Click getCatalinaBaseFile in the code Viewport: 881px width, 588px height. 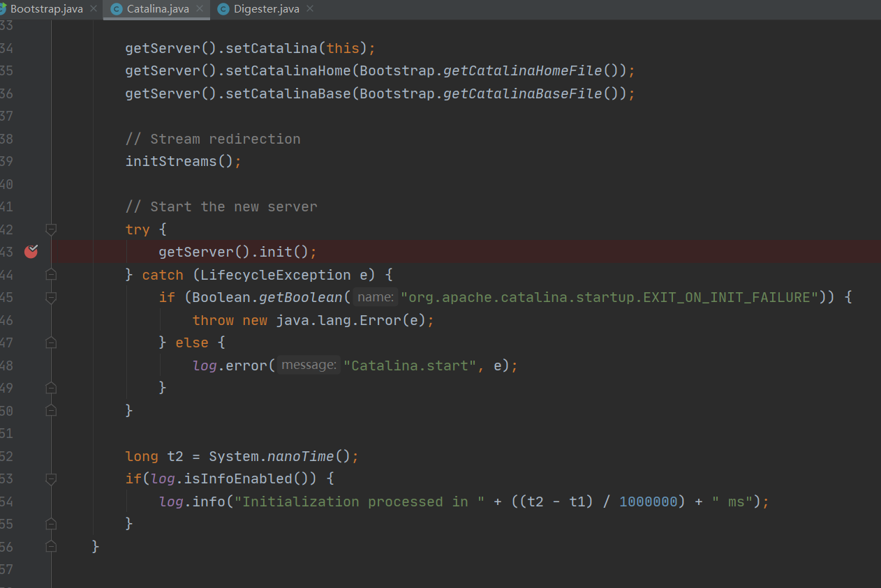pos(524,93)
